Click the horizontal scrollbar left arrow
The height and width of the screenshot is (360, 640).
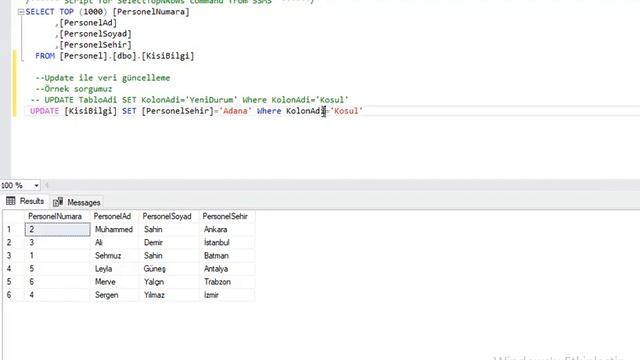[47, 185]
